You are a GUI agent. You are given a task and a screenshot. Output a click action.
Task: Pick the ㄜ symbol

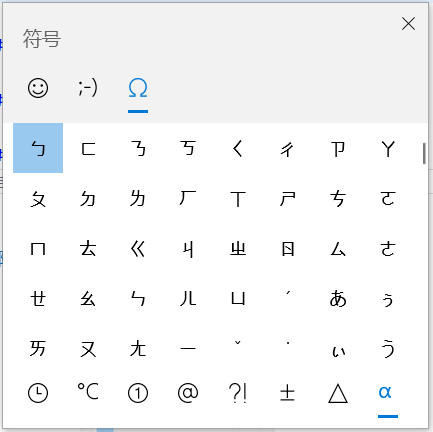point(388,248)
